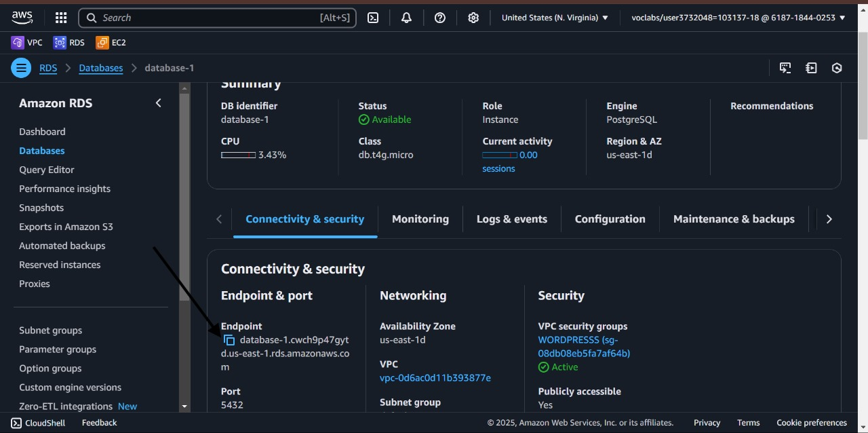Toggle the hamburger navigation menu

tap(21, 68)
